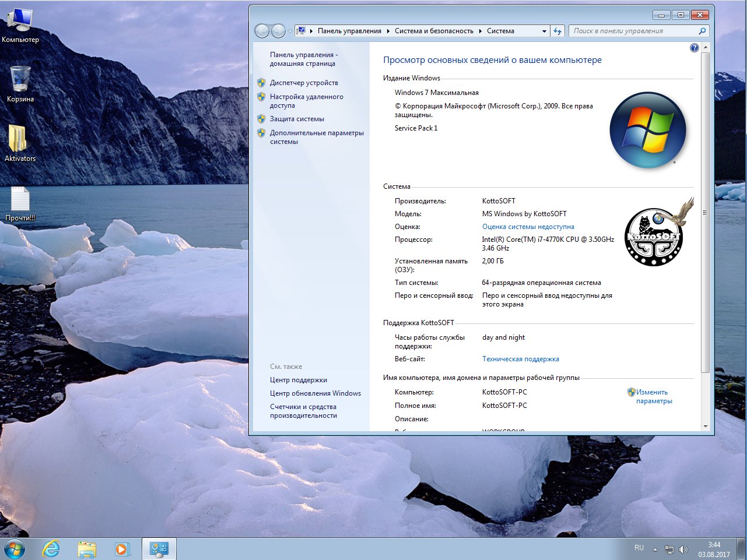
Task: Activate the Control Panel taskbar button
Action: click(x=159, y=549)
